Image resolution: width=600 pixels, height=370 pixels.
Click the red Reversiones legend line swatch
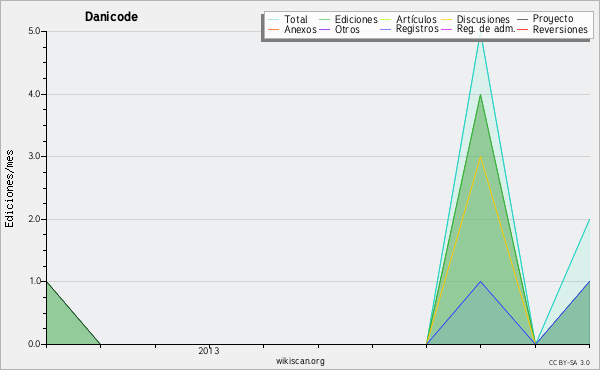(522, 29)
